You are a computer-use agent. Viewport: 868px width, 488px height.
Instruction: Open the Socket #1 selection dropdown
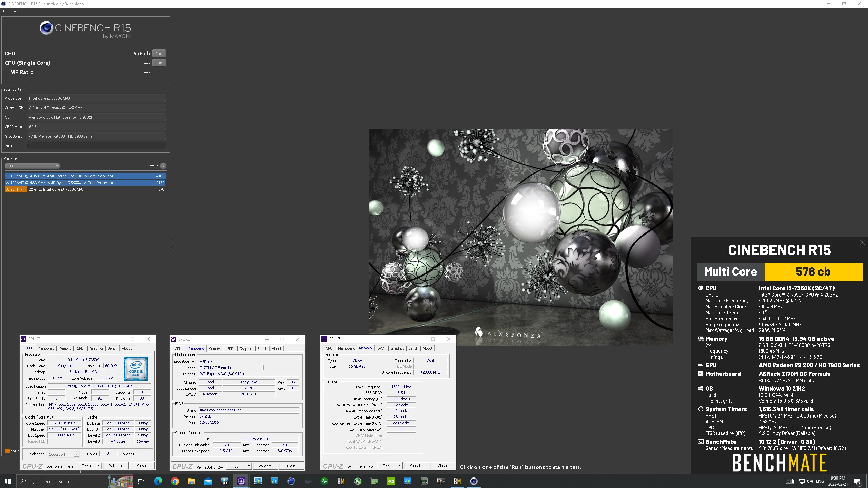[x=63, y=454]
